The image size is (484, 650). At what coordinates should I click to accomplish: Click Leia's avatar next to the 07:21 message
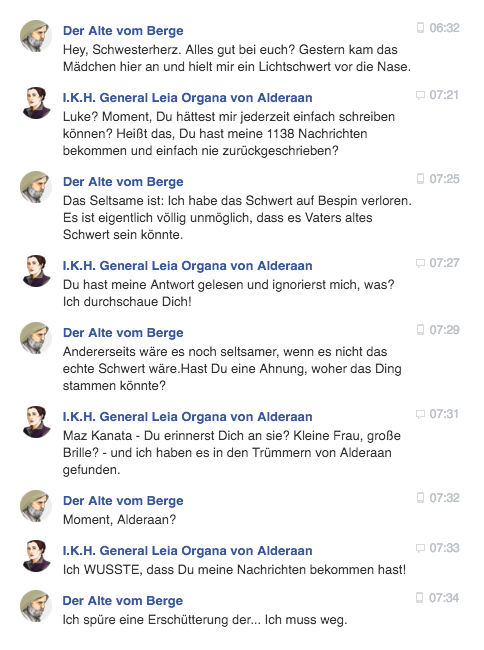[36, 103]
